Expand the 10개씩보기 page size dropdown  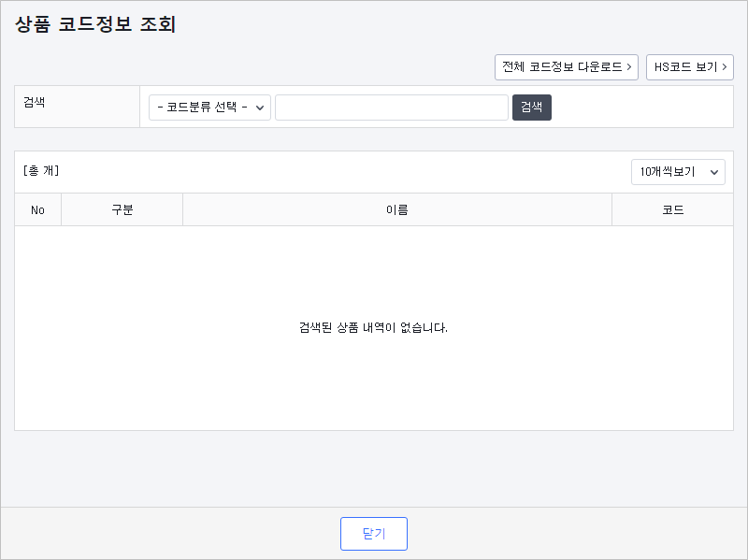678,172
